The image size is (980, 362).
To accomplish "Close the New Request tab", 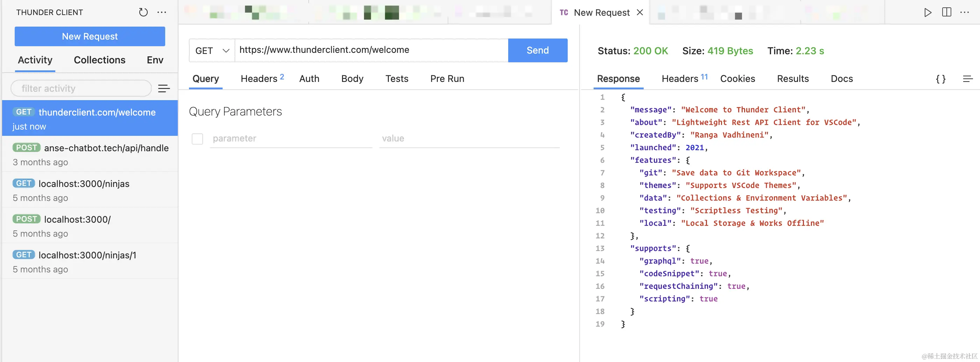I will click(640, 13).
